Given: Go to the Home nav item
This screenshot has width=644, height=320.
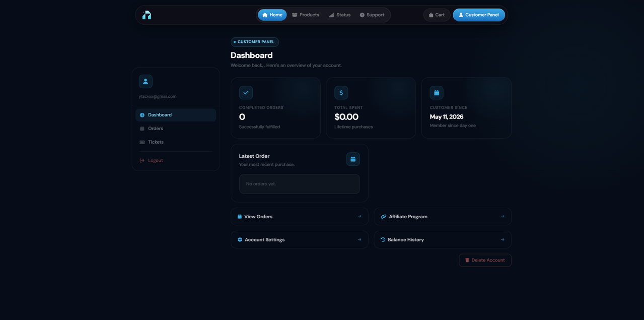Looking at the screenshot, I should tap(272, 15).
